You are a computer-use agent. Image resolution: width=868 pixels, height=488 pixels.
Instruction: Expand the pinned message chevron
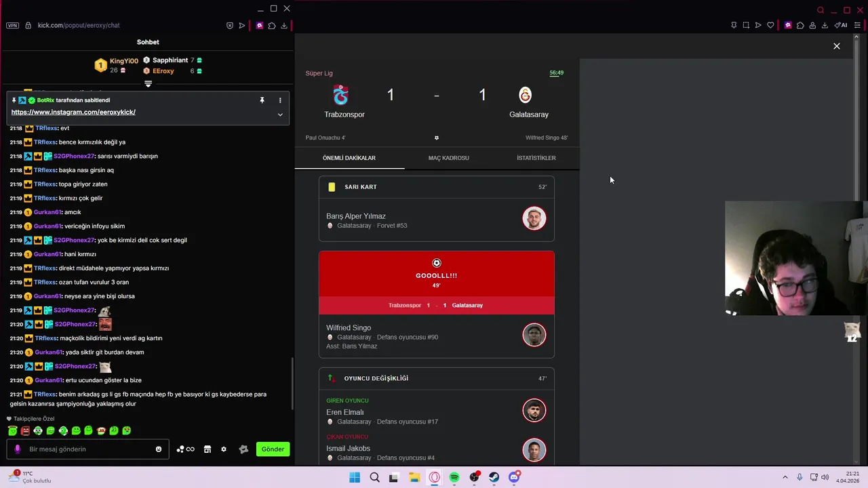click(280, 115)
